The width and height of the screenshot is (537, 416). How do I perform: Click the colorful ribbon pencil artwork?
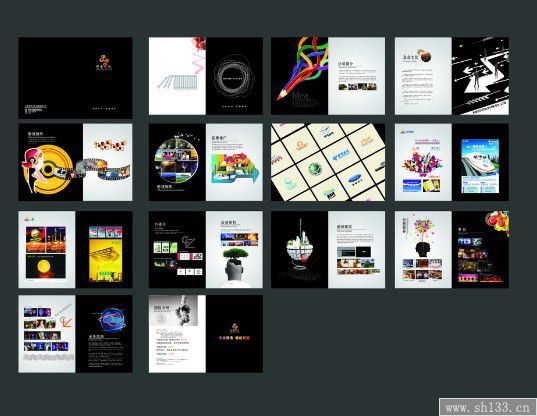301,68
